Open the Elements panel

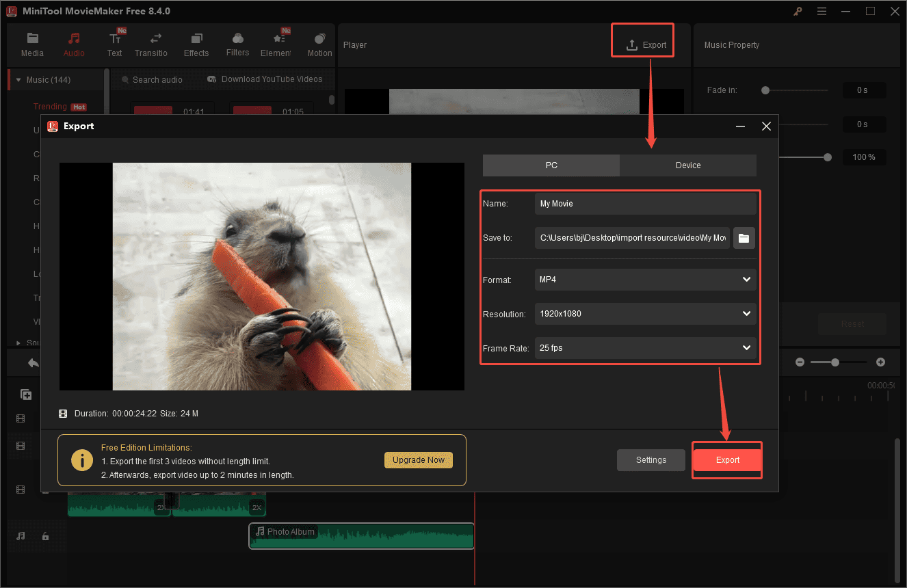click(276, 43)
